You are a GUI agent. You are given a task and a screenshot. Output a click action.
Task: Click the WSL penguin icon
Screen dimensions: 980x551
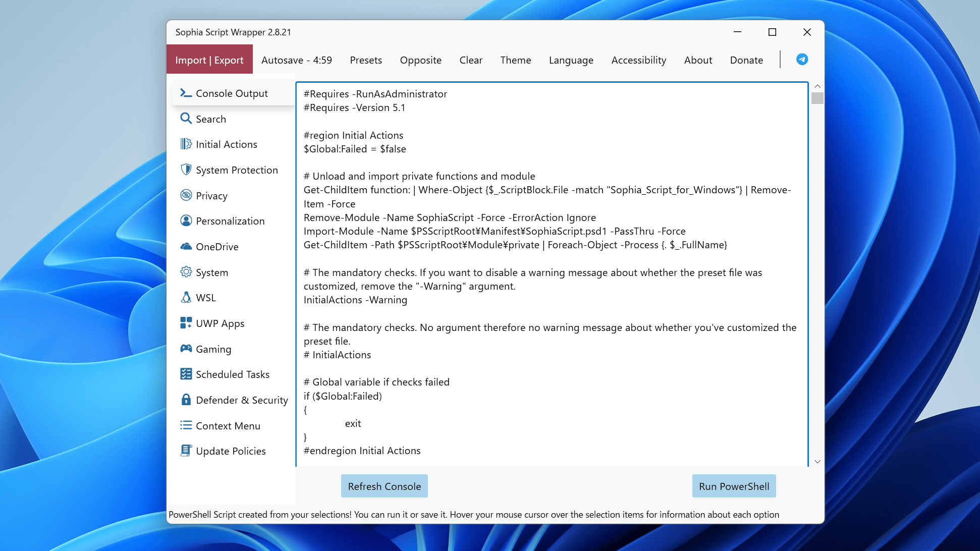[x=186, y=297]
